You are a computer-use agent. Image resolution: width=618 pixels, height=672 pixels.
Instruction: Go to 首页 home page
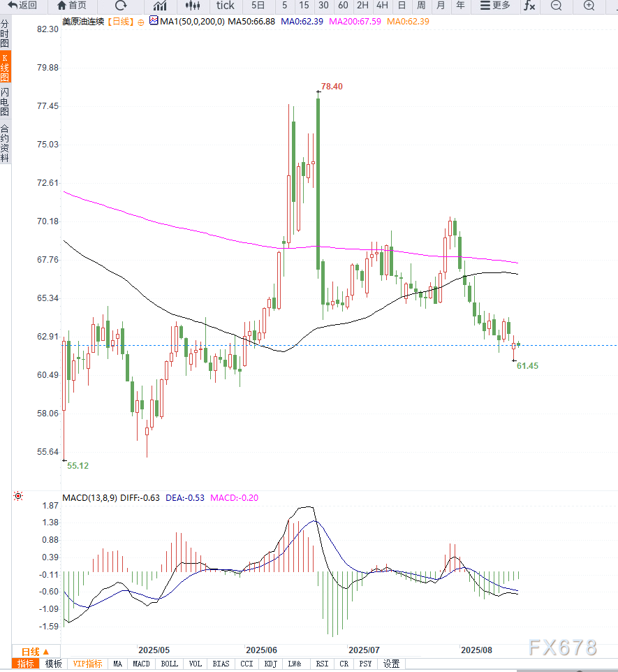(x=72, y=6)
